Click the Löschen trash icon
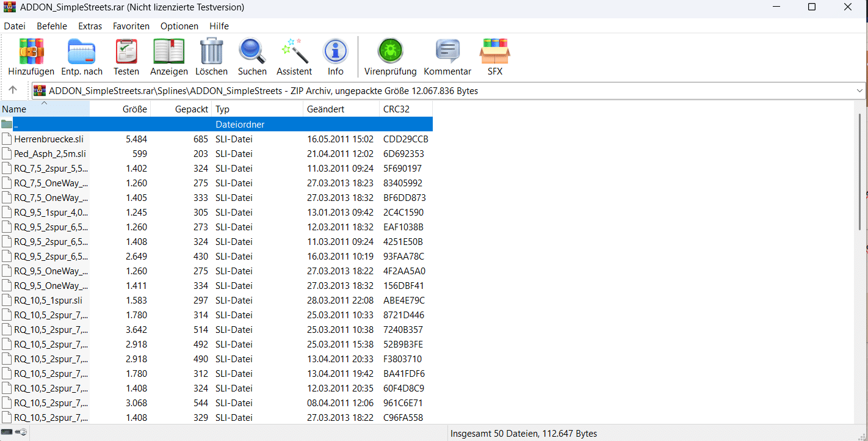The width and height of the screenshot is (868, 441). click(211, 52)
